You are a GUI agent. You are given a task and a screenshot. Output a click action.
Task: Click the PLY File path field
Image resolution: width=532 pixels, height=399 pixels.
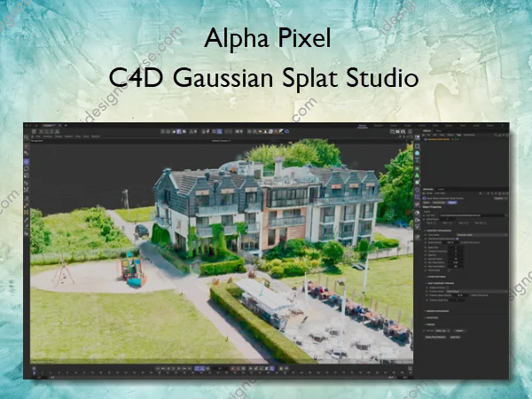[473, 215]
